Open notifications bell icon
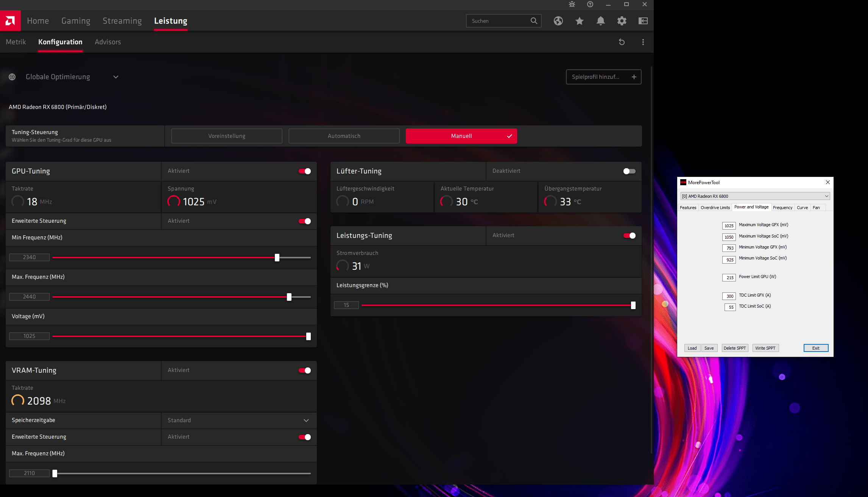This screenshot has height=497, width=868. click(600, 21)
